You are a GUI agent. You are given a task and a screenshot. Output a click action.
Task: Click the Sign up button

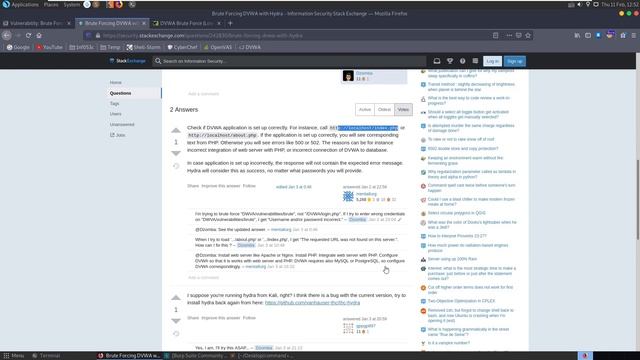(515, 61)
